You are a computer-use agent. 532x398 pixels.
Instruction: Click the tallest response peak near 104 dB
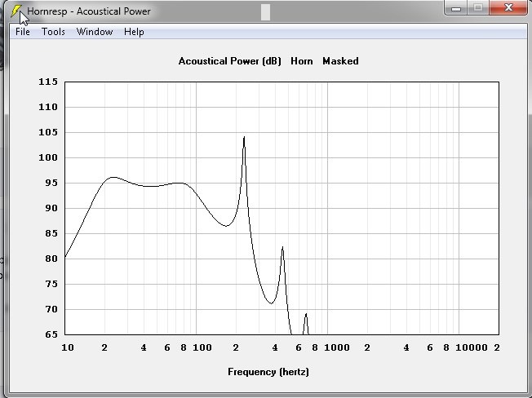pos(244,137)
